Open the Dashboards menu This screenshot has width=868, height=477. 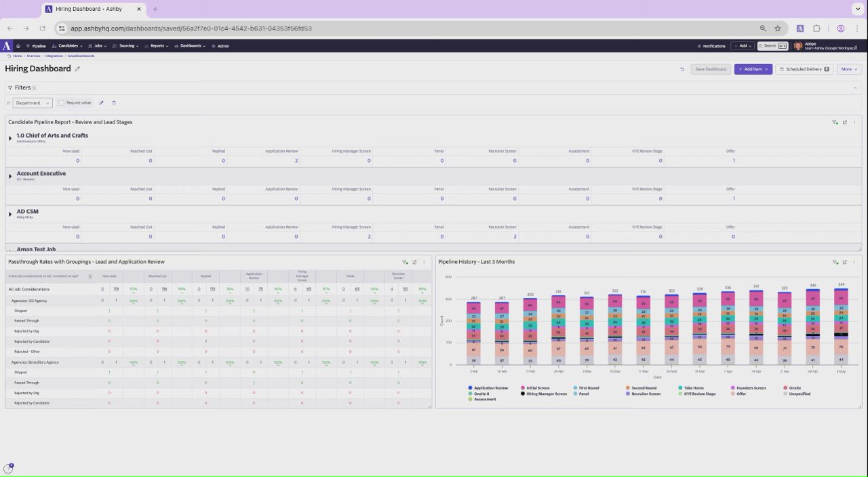point(191,46)
